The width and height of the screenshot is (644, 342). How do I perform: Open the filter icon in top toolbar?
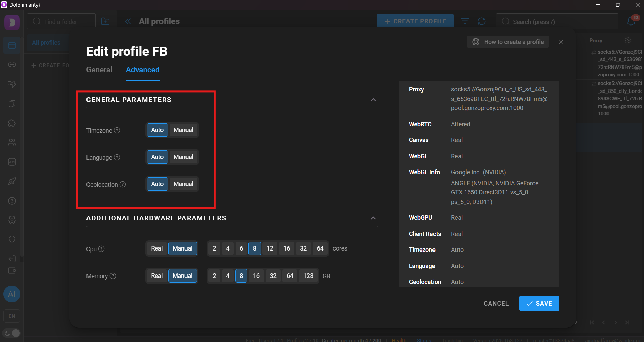pyautogui.click(x=465, y=21)
